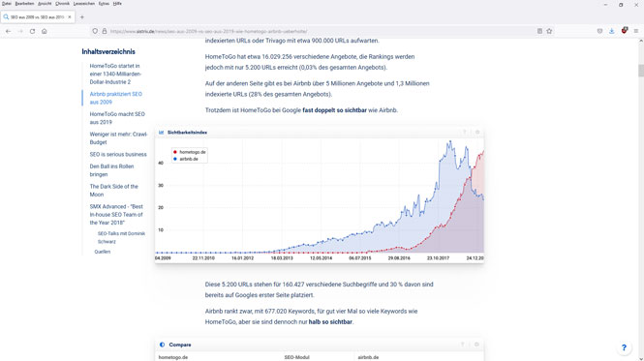This screenshot has width=644, height=361.
Task: Open tracking protection shield in address bar
Action: tap(95, 31)
